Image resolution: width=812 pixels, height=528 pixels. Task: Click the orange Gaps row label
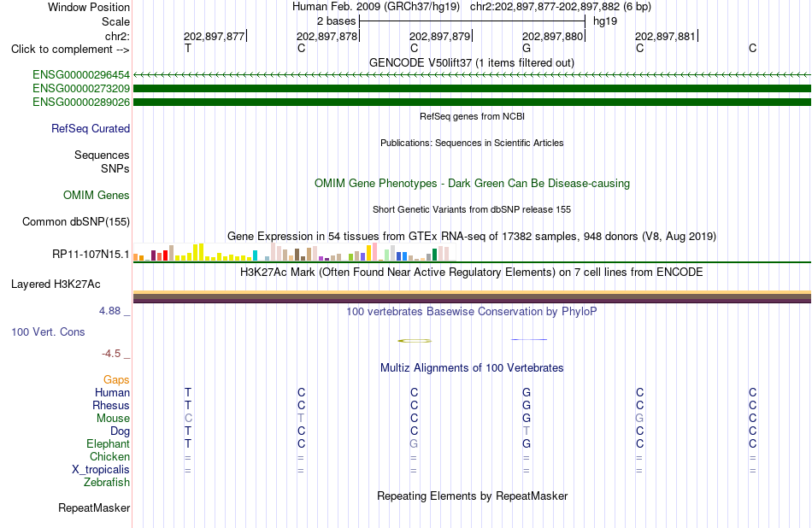pos(116,380)
